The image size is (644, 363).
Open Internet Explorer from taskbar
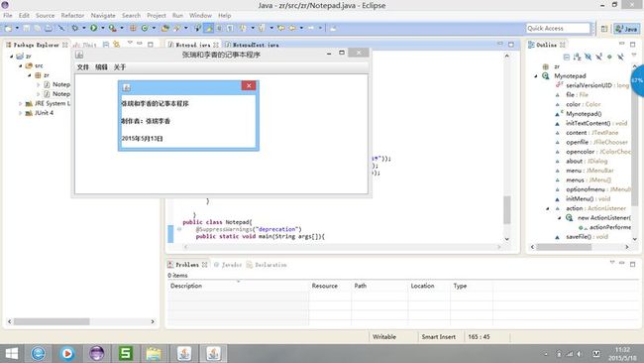click(39, 353)
